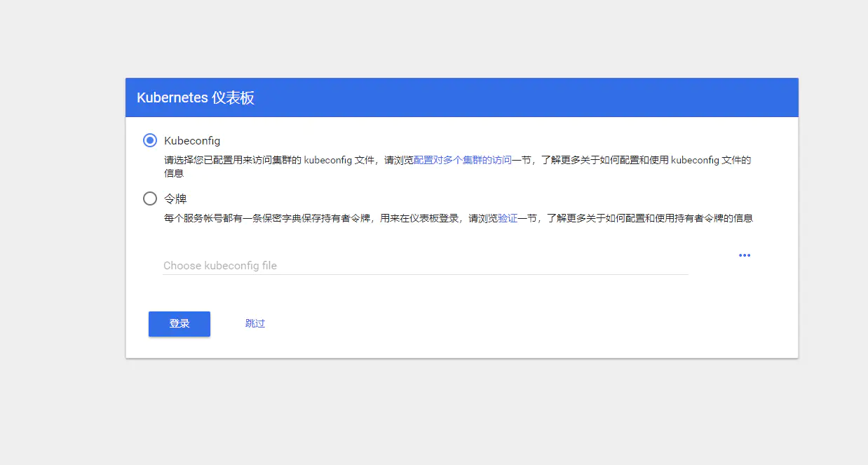Viewport: 868px width, 465px height.
Task: Open the 验证 authentication link
Action: pyautogui.click(x=508, y=218)
